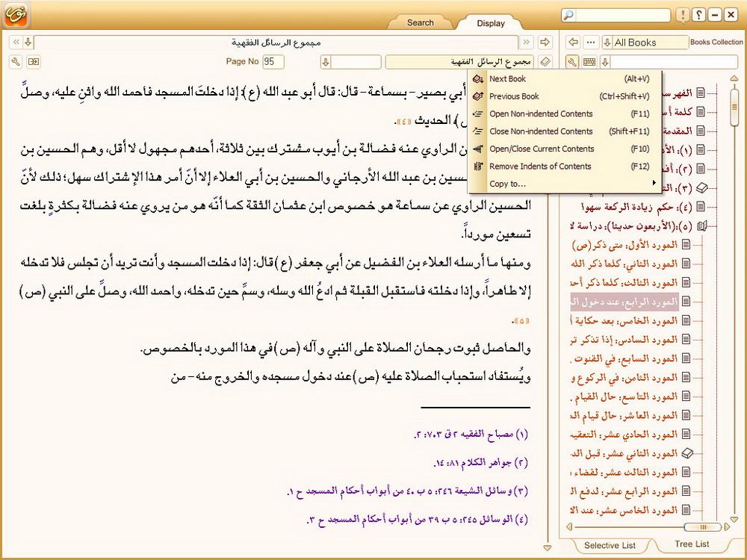
Task: Click the book icon of tree item (٣)
Action: 701,188
